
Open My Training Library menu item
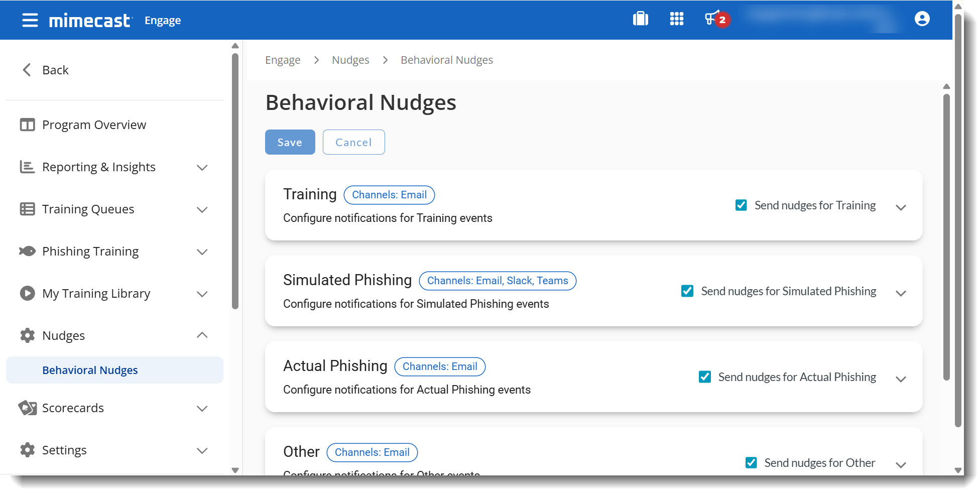pyautogui.click(x=96, y=293)
